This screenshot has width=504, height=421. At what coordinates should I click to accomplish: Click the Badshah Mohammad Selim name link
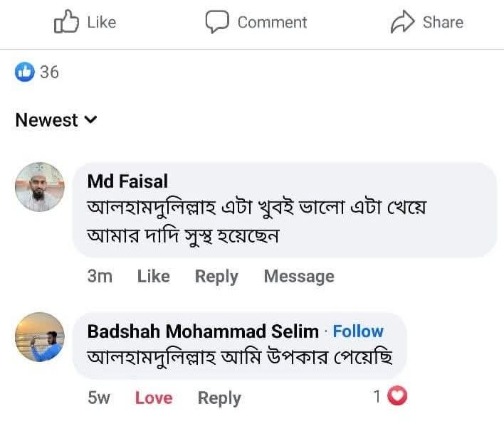(x=203, y=331)
